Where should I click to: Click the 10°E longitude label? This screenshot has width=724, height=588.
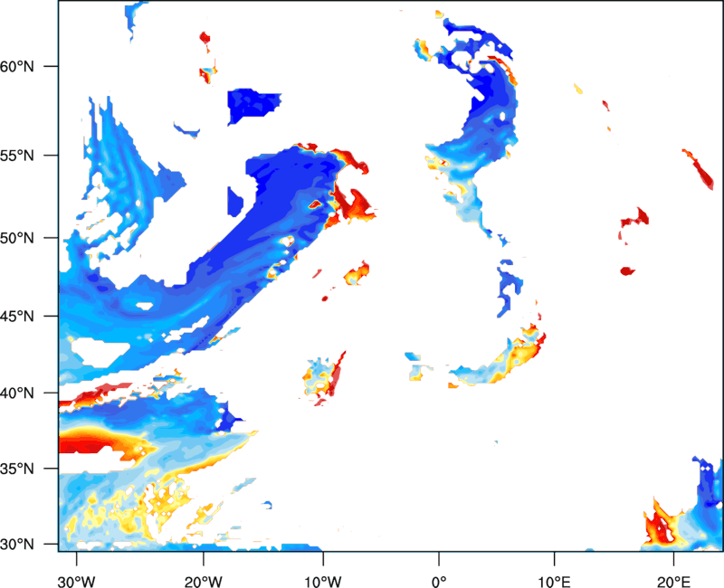pos(554,582)
